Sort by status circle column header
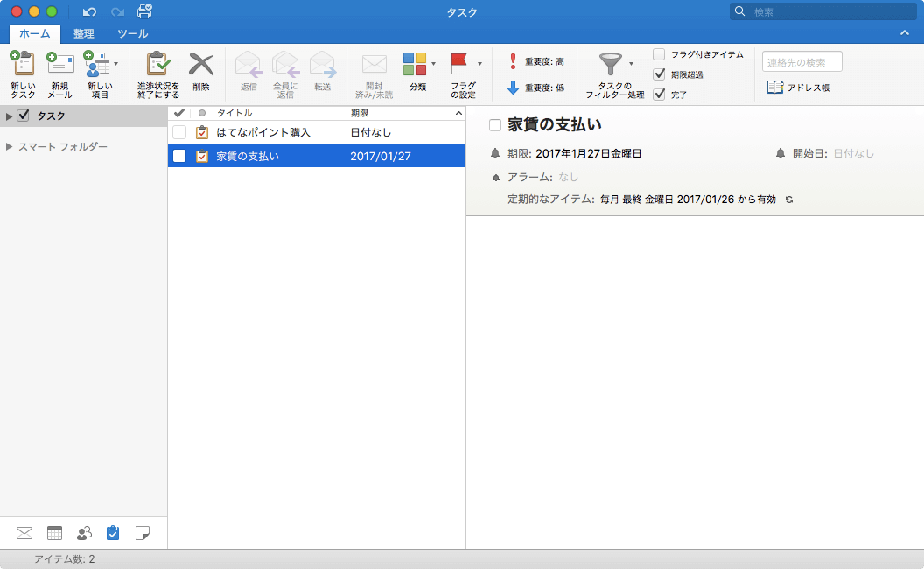Viewport: 924px width, 569px height. tap(202, 113)
